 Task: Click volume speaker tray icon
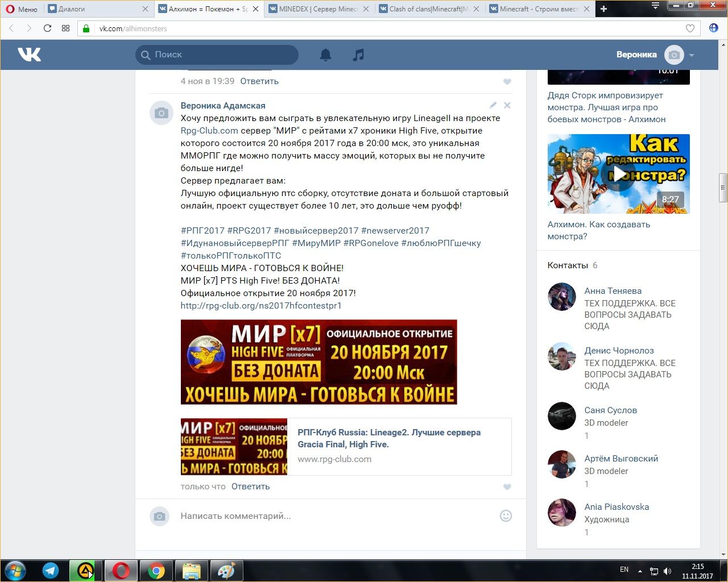tap(668, 571)
